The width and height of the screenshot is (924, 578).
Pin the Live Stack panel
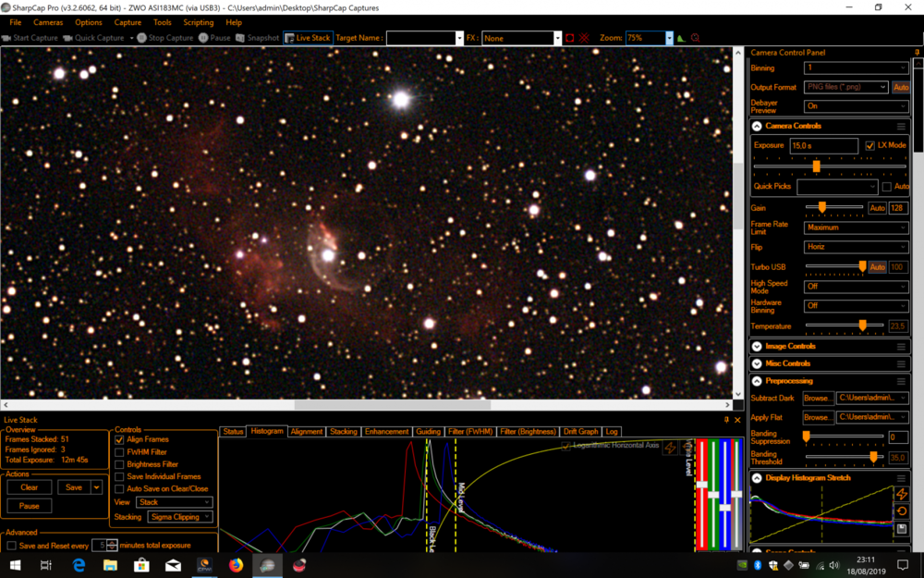[x=726, y=420]
